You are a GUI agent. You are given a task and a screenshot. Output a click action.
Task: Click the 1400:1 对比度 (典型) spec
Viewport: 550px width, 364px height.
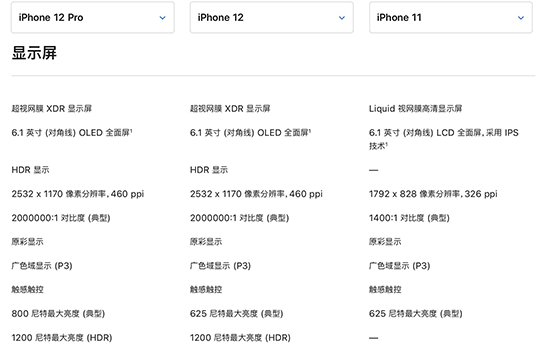click(x=409, y=218)
